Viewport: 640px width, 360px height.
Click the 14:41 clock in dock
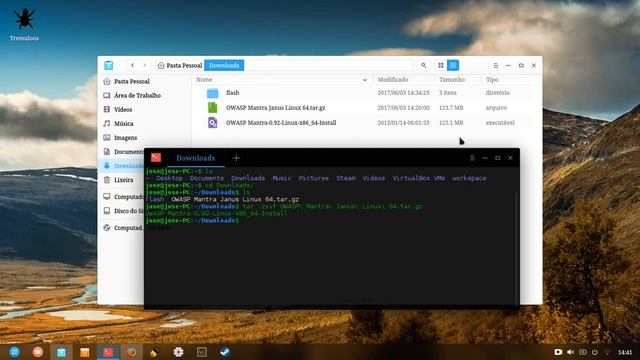625,352
